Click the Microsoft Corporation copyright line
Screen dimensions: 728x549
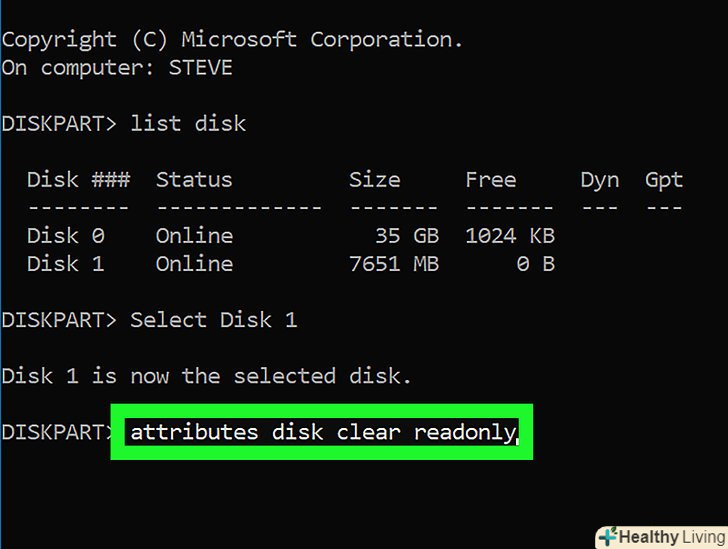coord(232,40)
